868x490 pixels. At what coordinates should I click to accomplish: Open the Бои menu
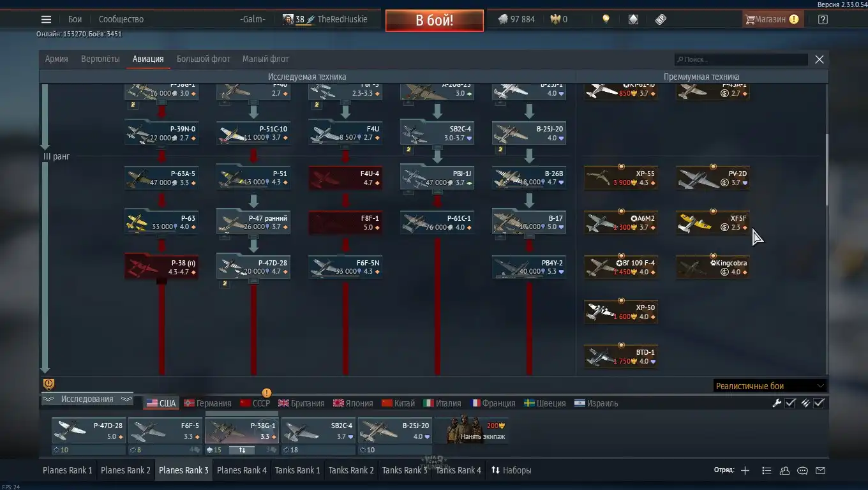tap(75, 19)
